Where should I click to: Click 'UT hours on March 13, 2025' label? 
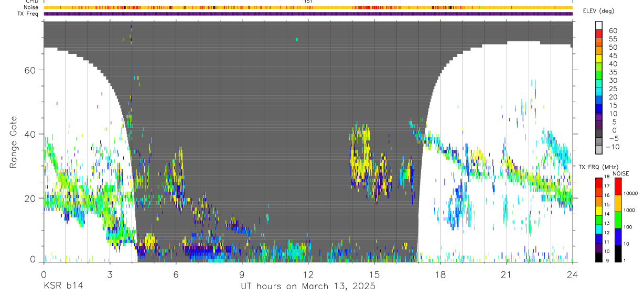(x=308, y=287)
